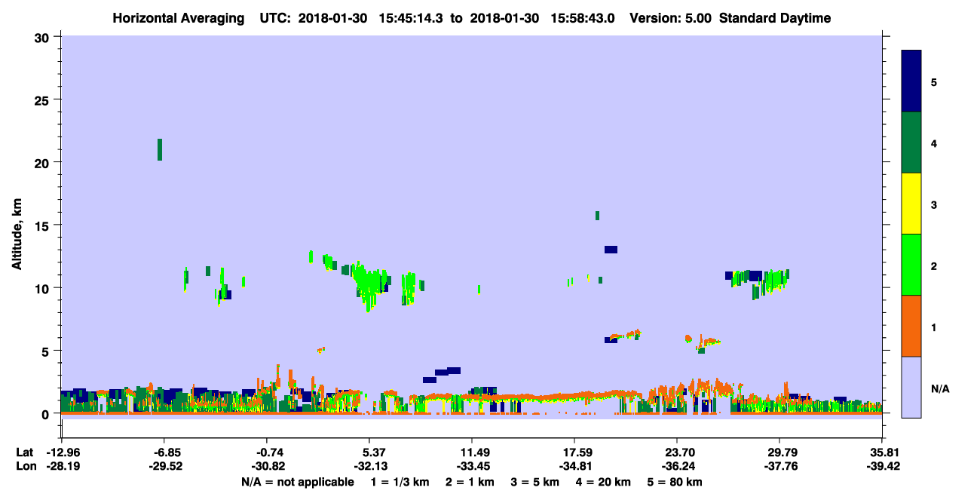980x503 pixels.
Task: Click the 0 altitude tick label
Action: click(x=47, y=413)
